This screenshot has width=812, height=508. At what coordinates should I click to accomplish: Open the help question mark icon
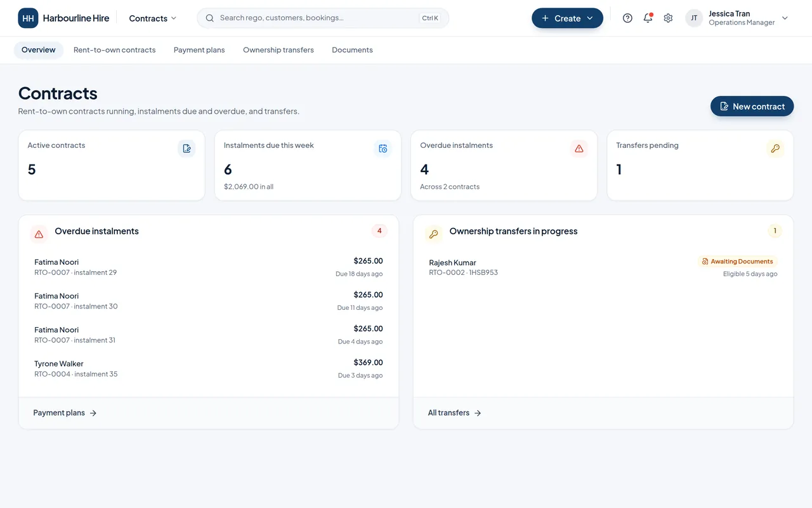tap(627, 18)
